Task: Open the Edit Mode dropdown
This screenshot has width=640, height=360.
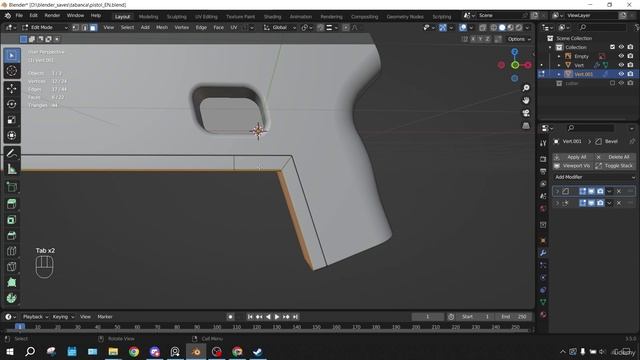Action: coord(44,27)
